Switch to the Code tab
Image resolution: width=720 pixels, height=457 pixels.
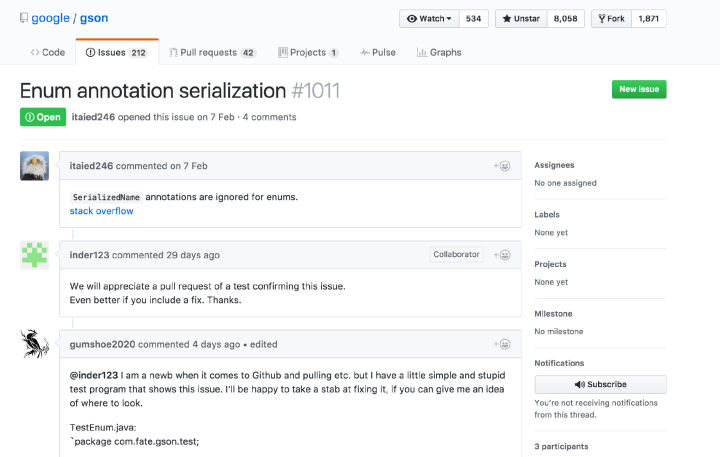[x=48, y=52]
